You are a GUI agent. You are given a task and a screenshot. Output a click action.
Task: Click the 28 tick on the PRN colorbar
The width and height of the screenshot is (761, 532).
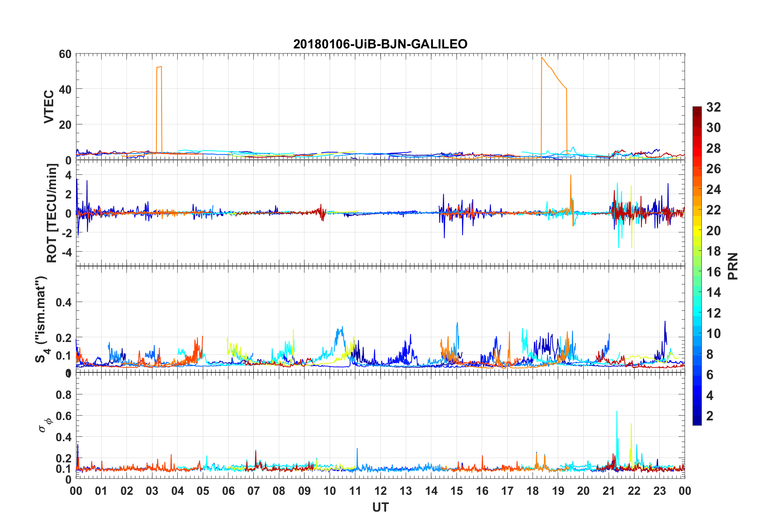point(713,148)
